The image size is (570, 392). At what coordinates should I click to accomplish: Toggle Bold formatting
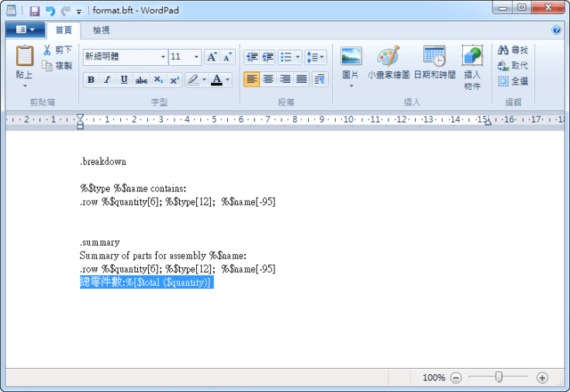tap(91, 80)
